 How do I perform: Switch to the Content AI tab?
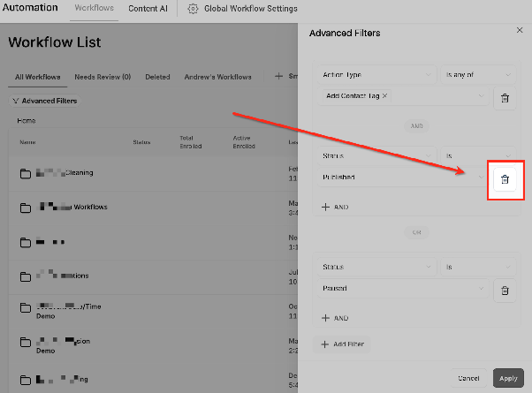[x=148, y=9]
